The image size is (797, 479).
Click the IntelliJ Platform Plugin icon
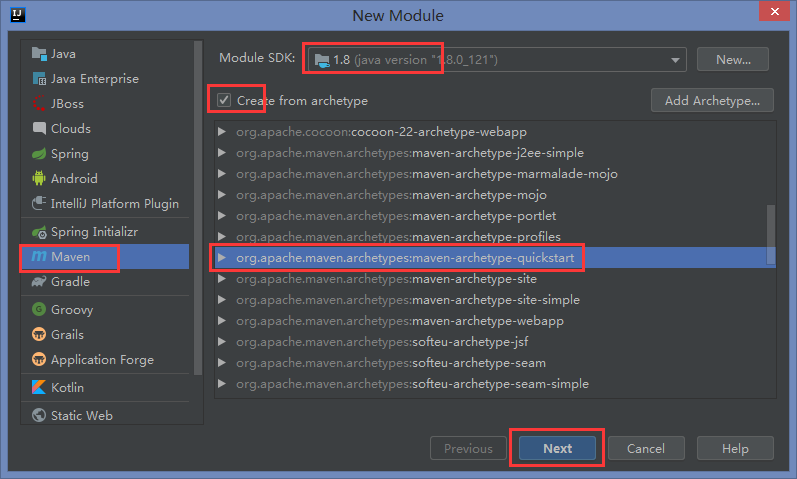click(x=39, y=203)
